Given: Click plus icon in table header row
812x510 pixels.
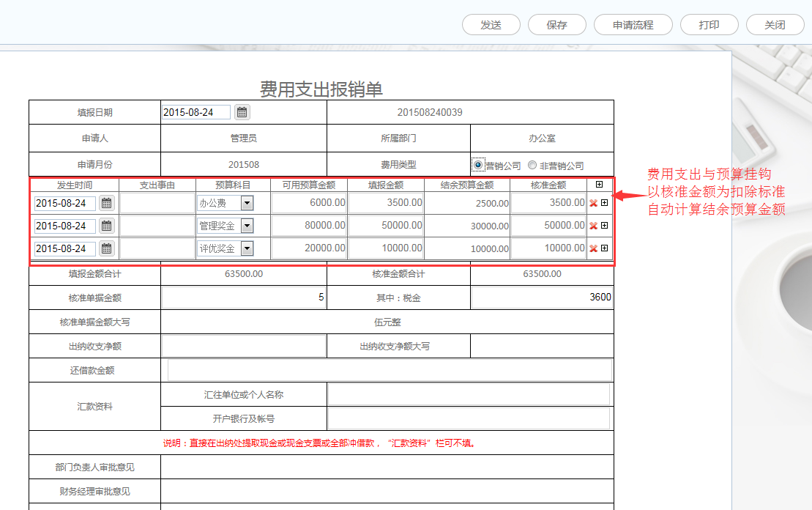Looking at the screenshot, I should click(600, 185).
